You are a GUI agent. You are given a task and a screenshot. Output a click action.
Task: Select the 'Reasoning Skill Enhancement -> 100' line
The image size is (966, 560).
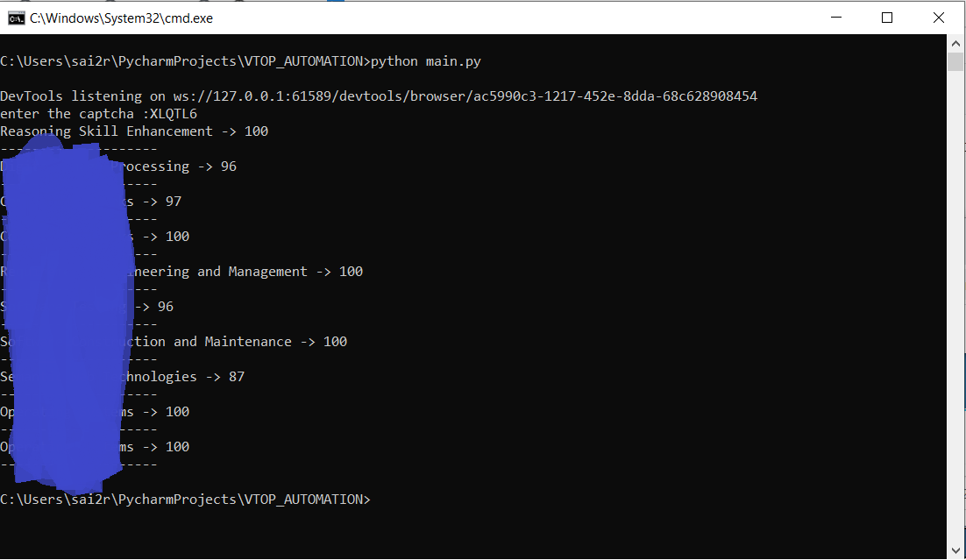tap(131, 131)
